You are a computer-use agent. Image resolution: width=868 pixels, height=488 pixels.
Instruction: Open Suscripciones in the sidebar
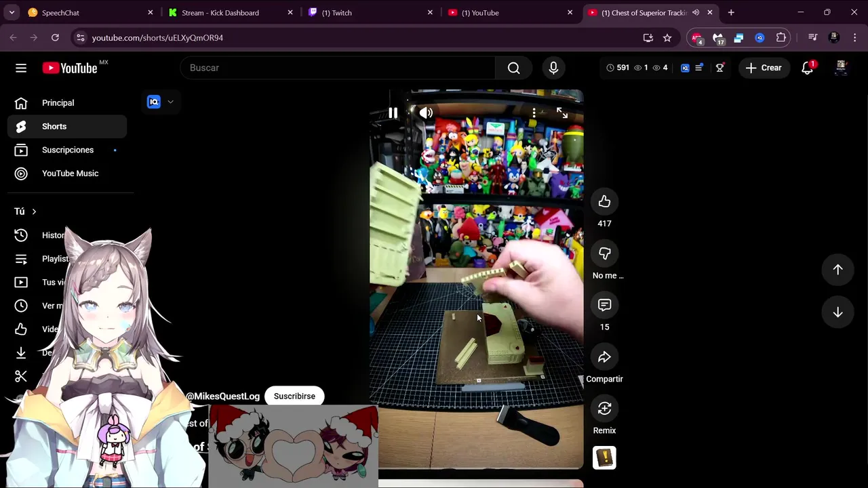67,150
